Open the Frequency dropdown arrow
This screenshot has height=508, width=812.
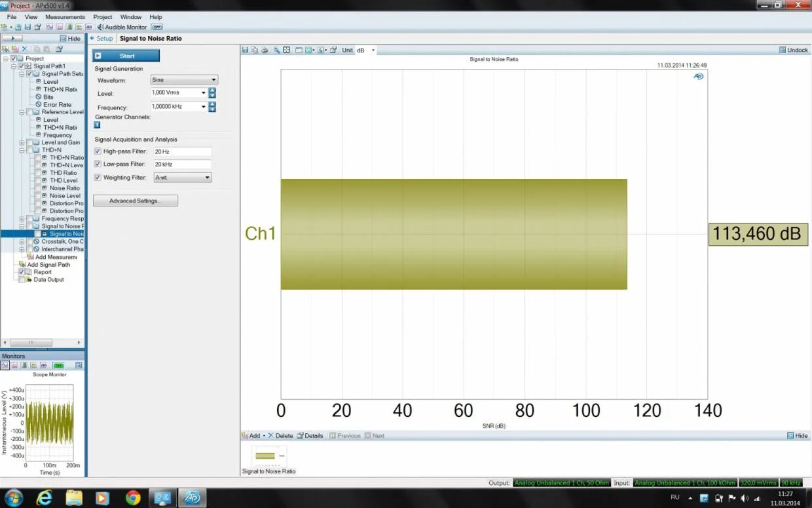click(x=203, y=106)
